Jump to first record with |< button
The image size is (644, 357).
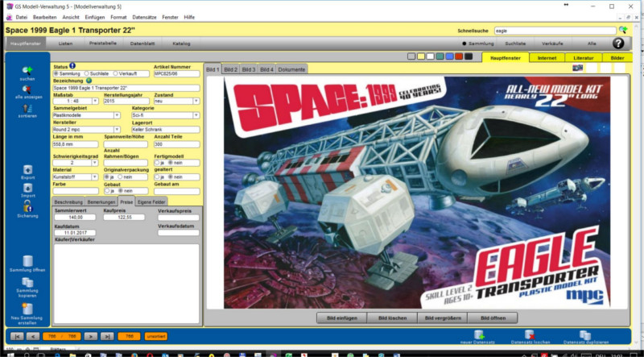point(17,336)
